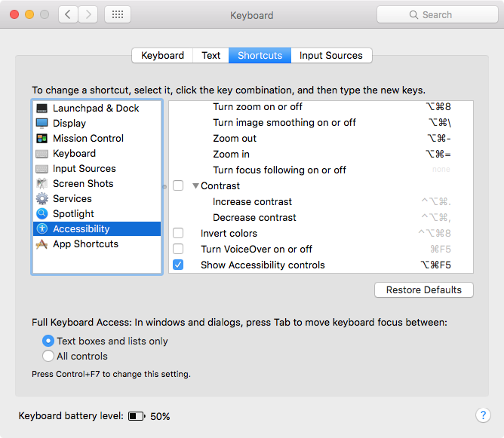Image resolution: width=504 pixels, height=438 pixels.
Task: Open the Input Sources tab
Action: click(331, 56)
